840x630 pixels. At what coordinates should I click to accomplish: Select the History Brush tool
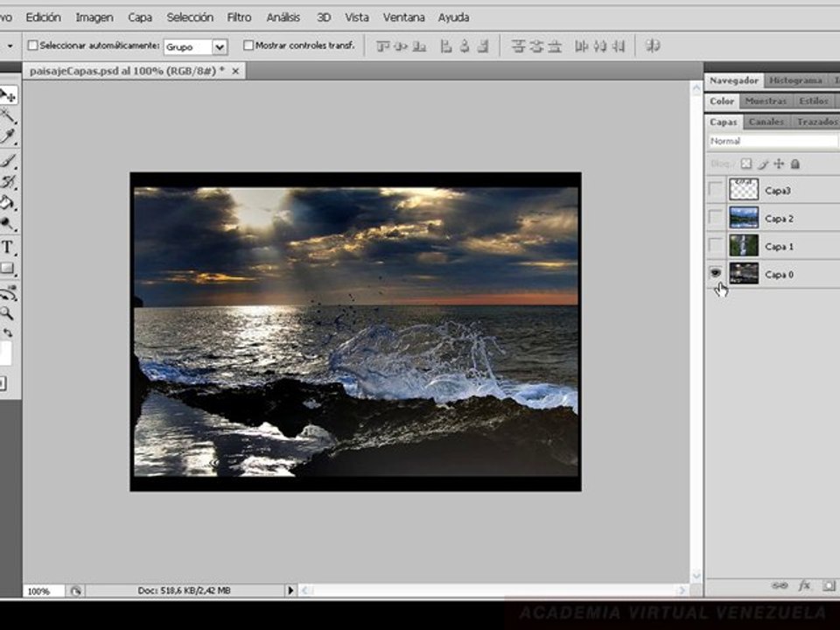(x=7, y=182)
